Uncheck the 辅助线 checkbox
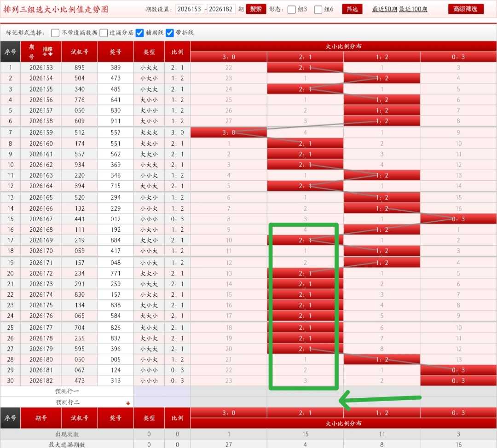 point(139,33)
